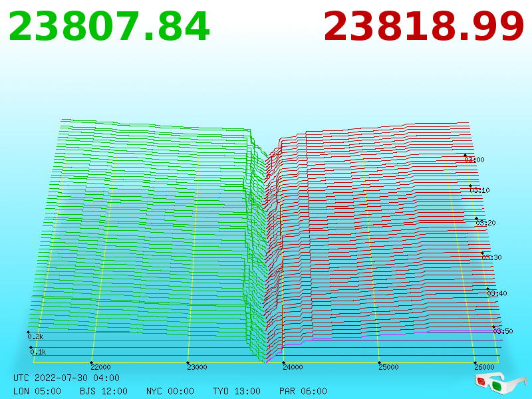Click the 0.2k volume axis label
The image size is (532, 399).
[x=35, y=337]
